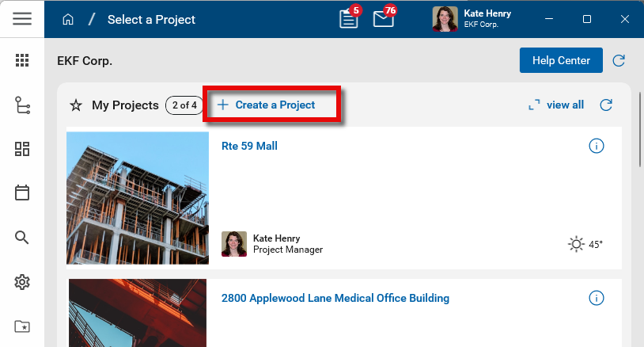The width and height of the screenshot is (644, 347).
Task: Click the Help Center button
Action: [x=561, y=60]
